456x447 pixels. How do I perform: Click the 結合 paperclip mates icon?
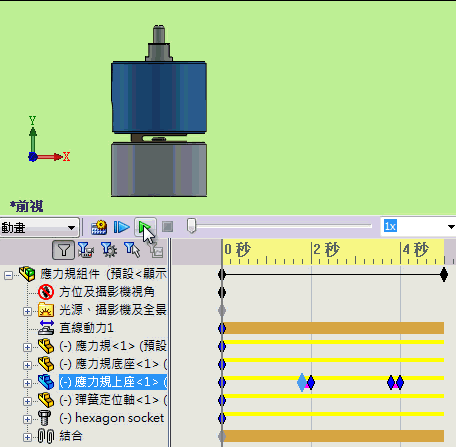(46, 436)
